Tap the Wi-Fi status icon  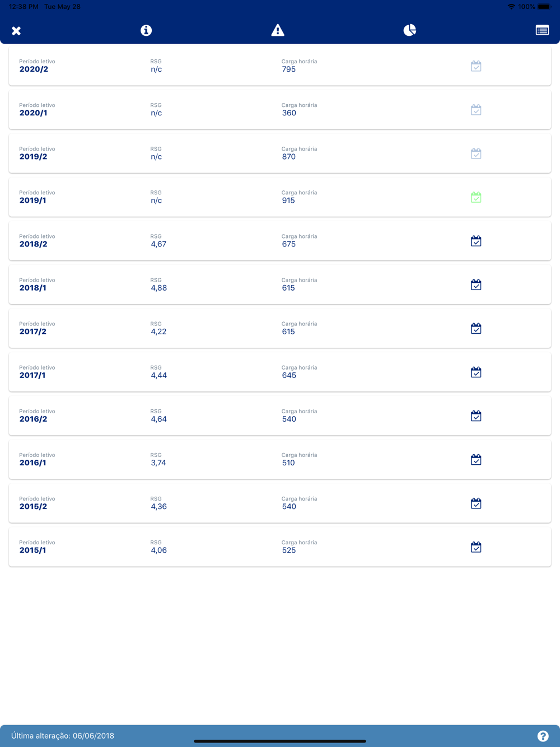tap(511, 7)
